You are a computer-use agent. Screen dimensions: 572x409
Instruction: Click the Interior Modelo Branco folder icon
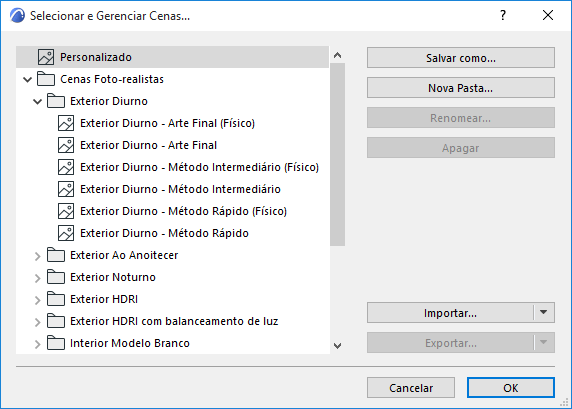pos(56,343)
